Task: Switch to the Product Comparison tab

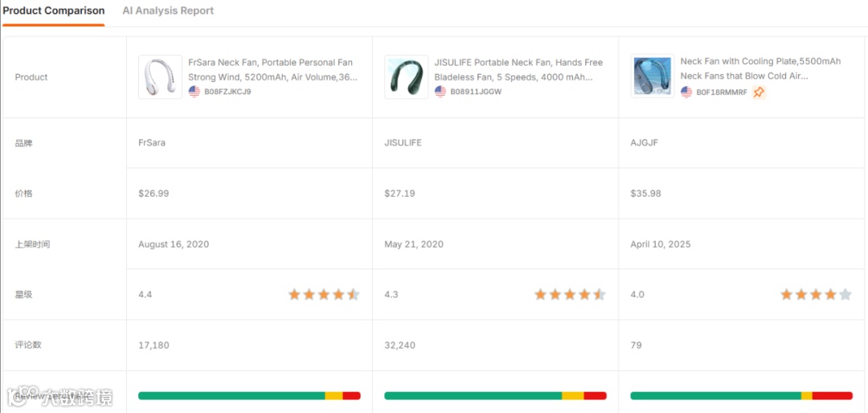Action: tap(54, 11)
